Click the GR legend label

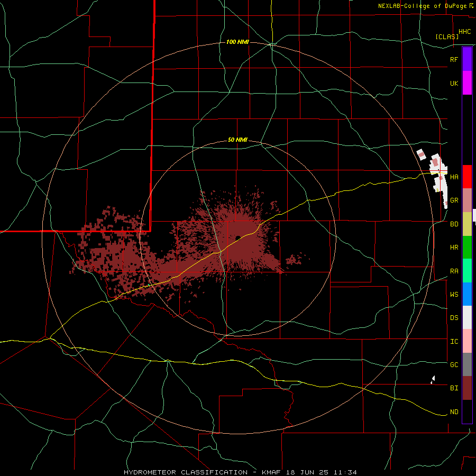pos(454,200)
